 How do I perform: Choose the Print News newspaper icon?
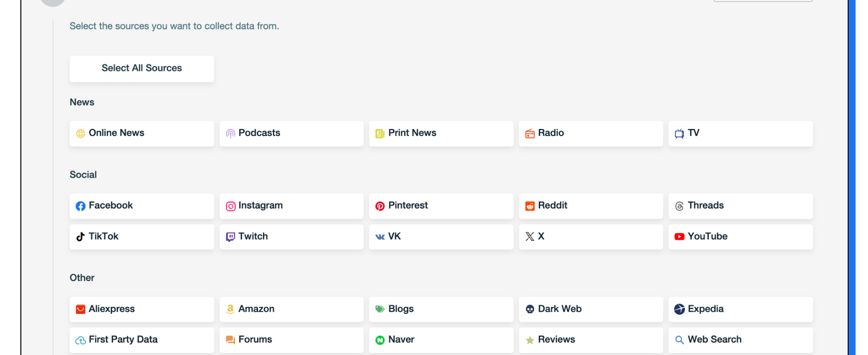pos(380,134)
